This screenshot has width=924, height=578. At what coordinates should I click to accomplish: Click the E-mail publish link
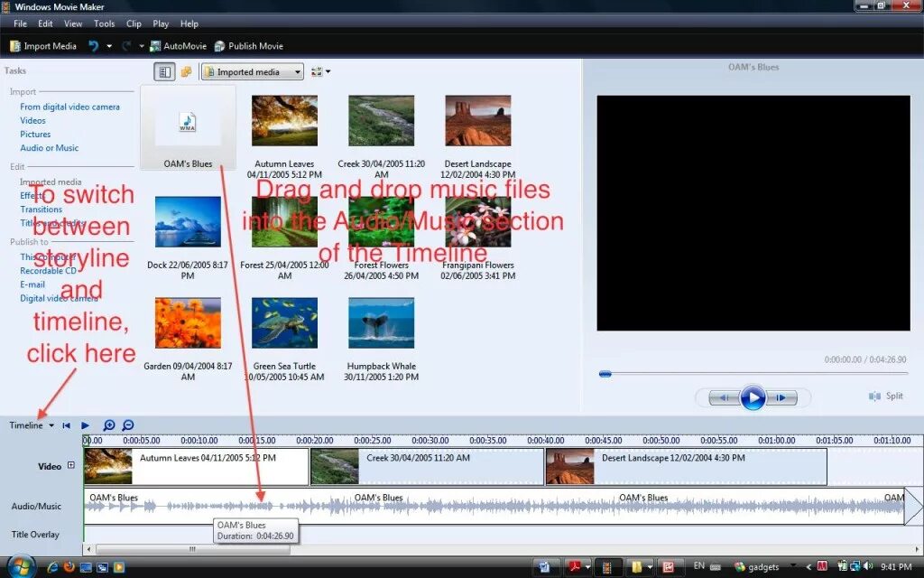[x=32, y=284]
